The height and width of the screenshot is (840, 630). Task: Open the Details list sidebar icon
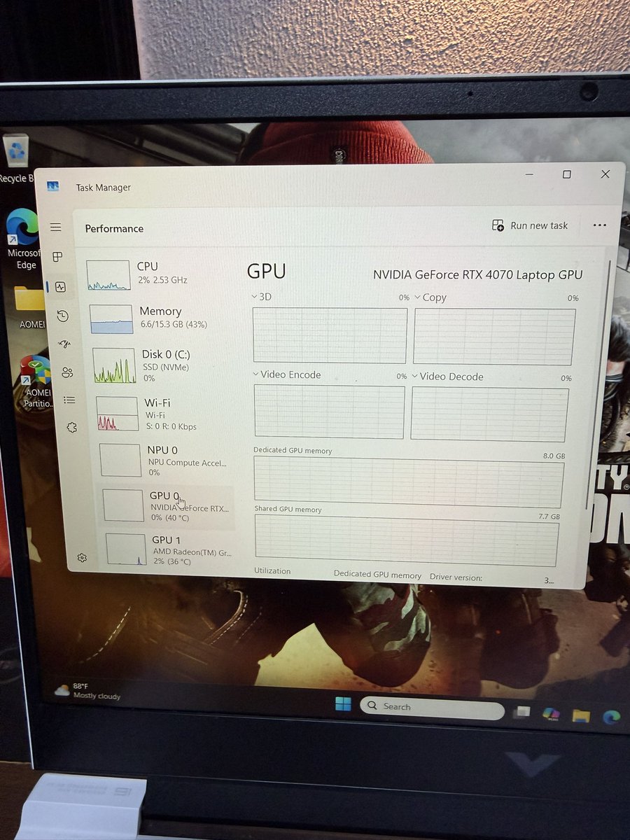69,400
